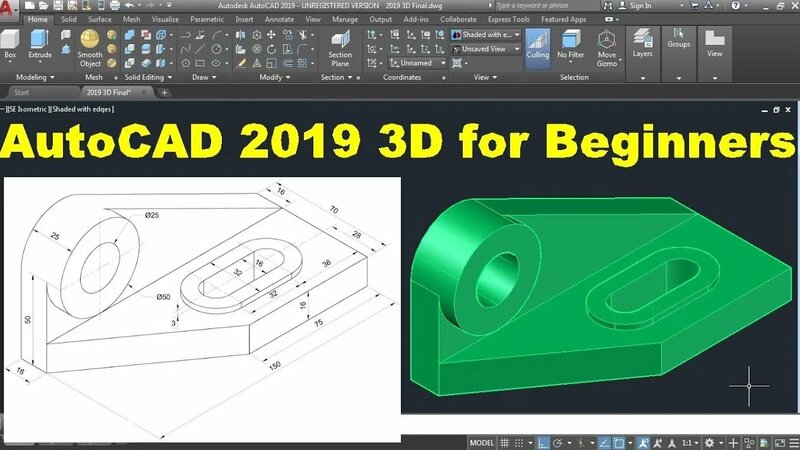Toggle snap mode dots in status bar

pos(519,443)
